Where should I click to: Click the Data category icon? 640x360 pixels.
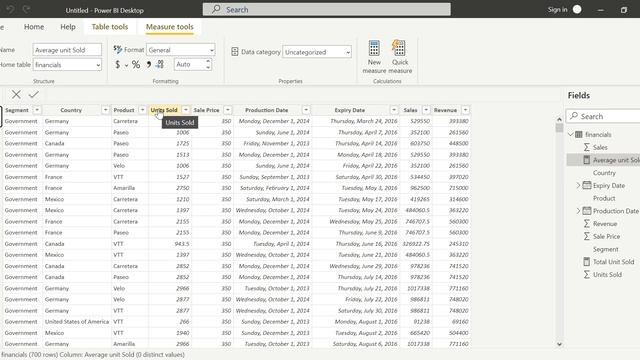pyautogui.click(x=235, y=52)
